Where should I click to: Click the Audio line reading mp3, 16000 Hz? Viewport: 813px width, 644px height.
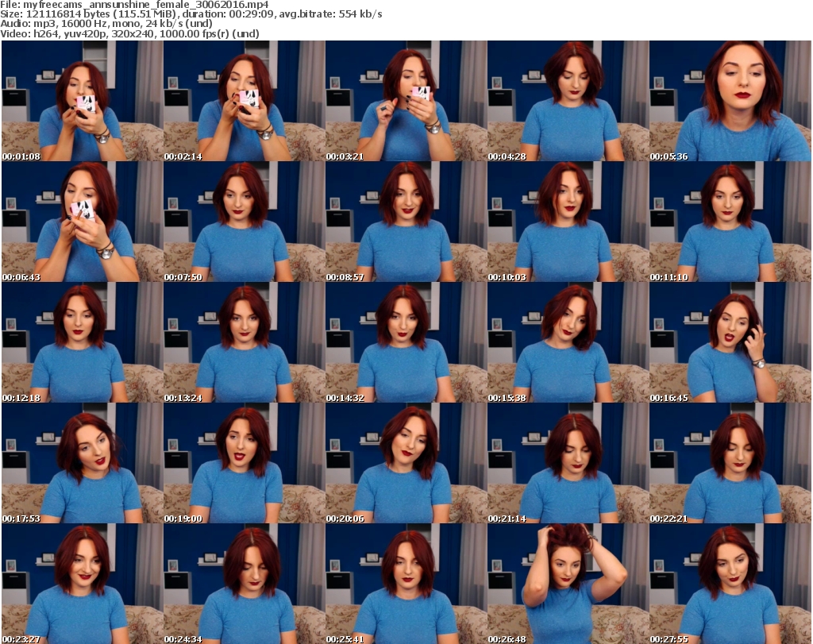[x=106, y=24]
